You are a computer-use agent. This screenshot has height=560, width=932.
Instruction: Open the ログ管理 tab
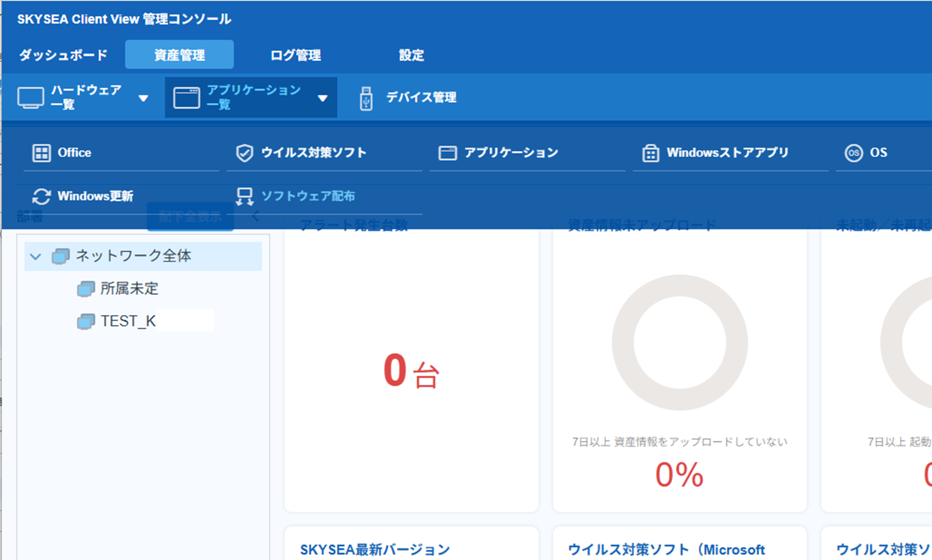295,55
